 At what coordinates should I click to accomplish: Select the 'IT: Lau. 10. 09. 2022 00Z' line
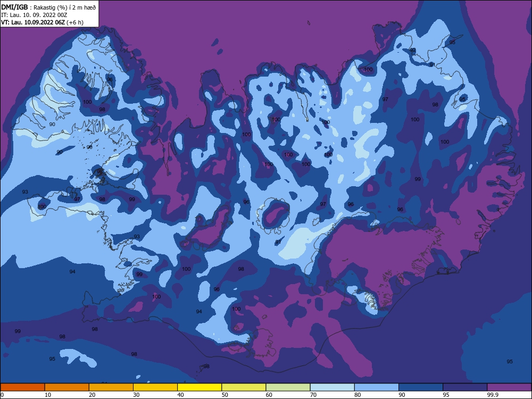34,15
